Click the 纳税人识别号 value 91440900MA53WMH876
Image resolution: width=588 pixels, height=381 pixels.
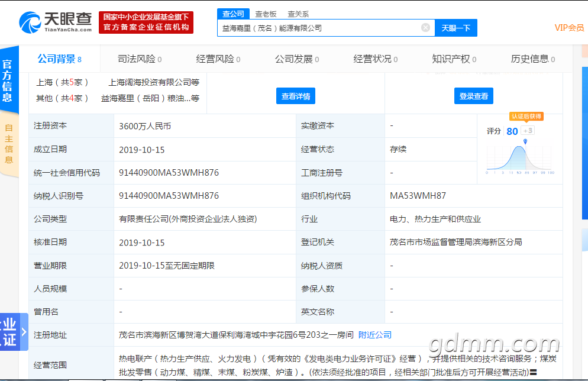(x=169, y=196)
